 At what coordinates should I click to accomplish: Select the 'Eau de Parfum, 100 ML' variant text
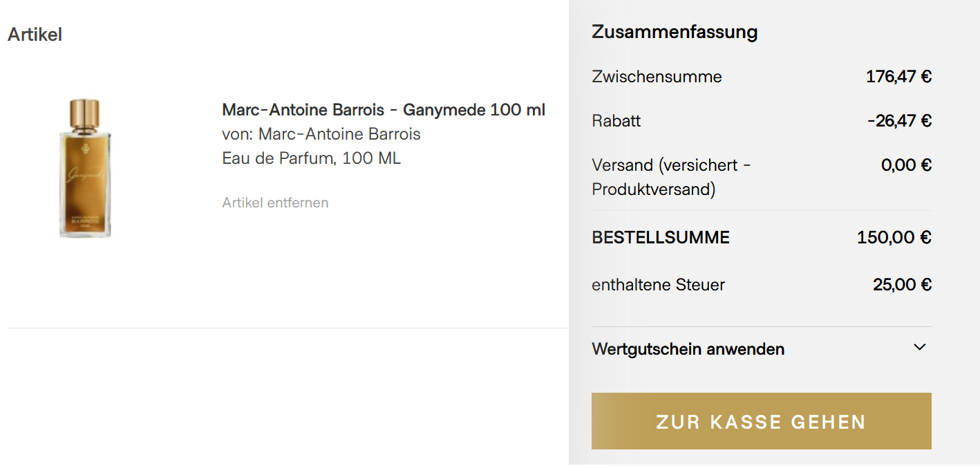pos(311,158)
